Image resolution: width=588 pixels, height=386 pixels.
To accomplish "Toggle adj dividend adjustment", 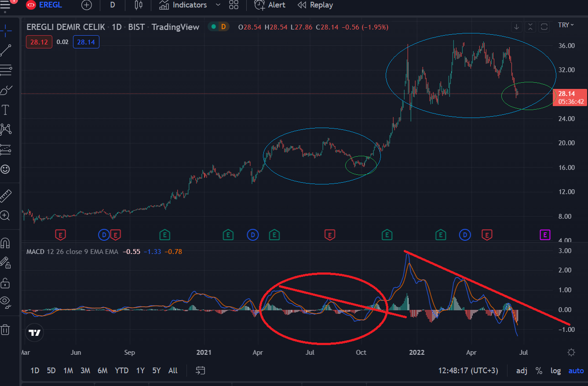I will [x=522, y=371].
